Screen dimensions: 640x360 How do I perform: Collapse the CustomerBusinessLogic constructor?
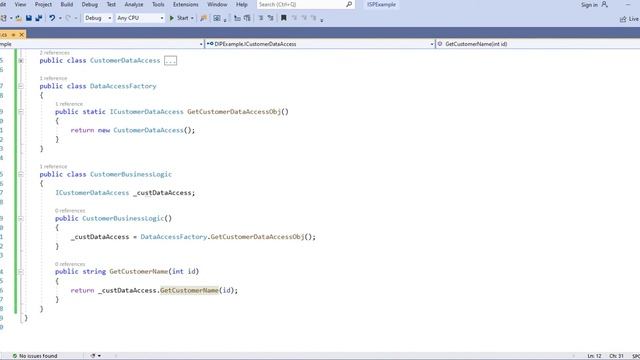pos(21,218)
